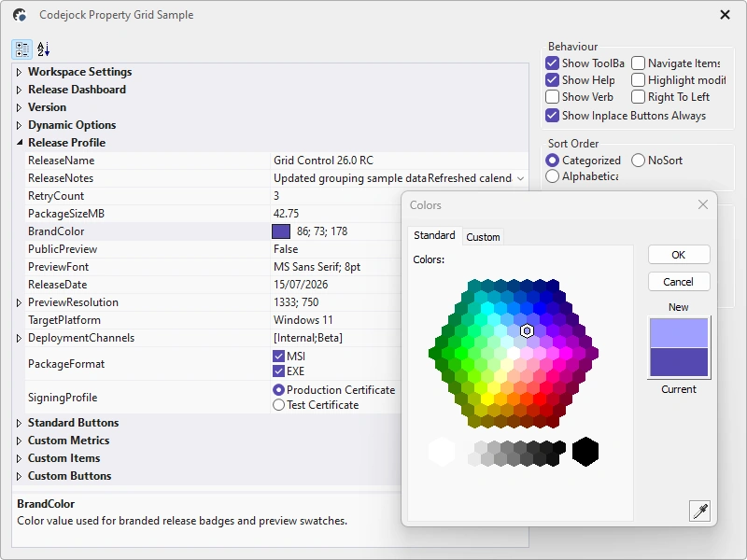Click the TargetPlatform value Windows 11
This screenshot has width=747, height=560.
point(303,320)
